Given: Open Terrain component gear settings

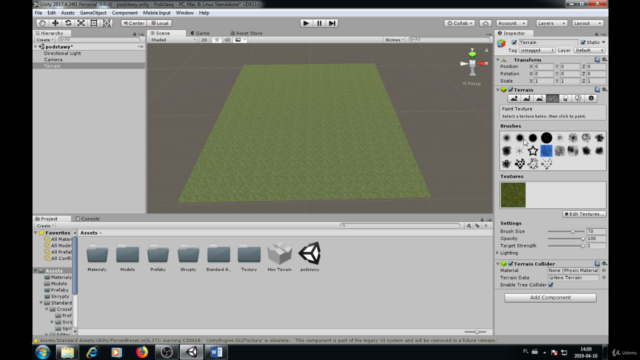Looking at the screenshot, I should coord(604,89).
